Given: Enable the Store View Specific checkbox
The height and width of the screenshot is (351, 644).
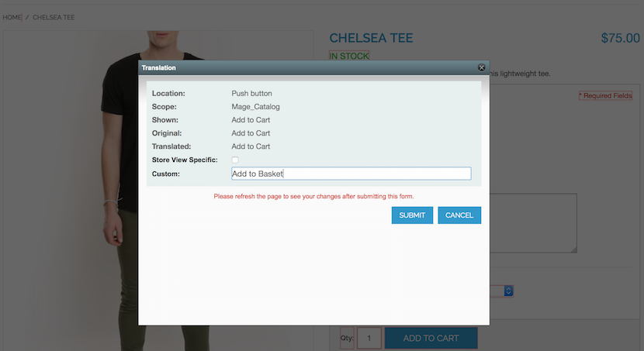Looking at the screenshot, I should (x=235, y=160).
